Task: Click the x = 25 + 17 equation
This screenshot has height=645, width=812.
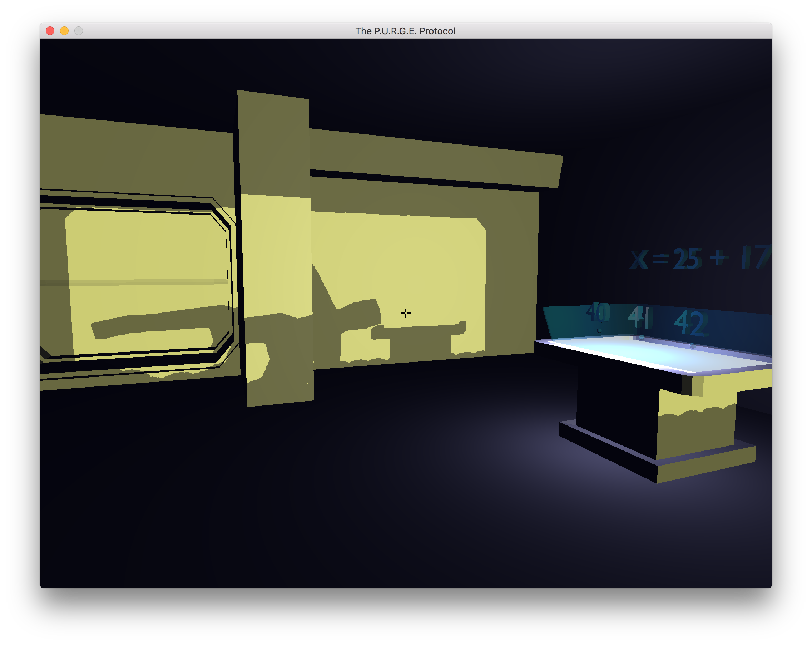Action: pyautogui.click(x=700, y=258)
